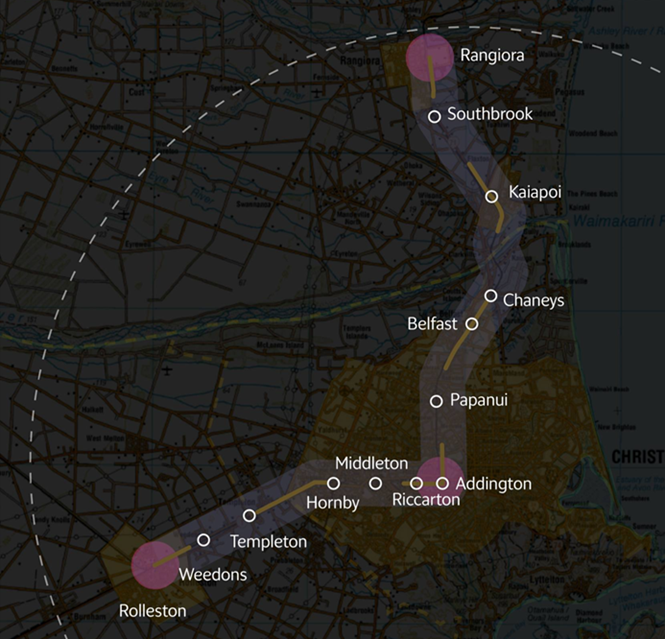The width and height of the screenshot is (665, 639).
Task: Click the Papanui station circle marker
Action: point(436,401)
